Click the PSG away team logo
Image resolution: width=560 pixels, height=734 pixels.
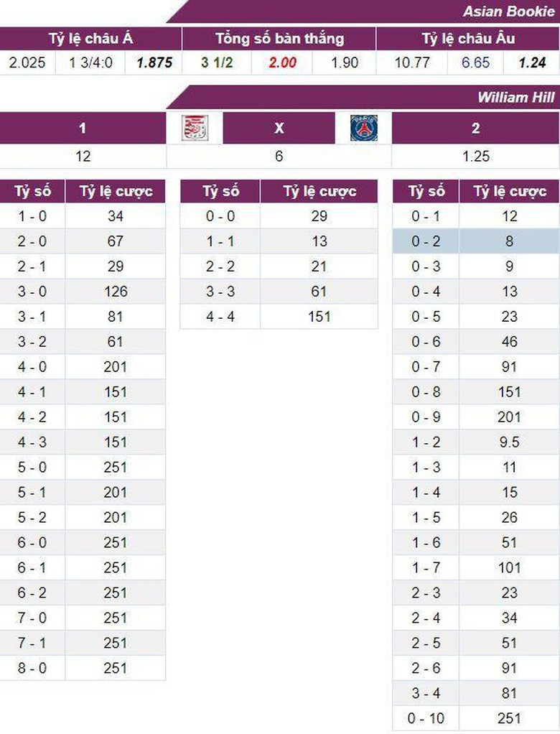pos(363,129)
